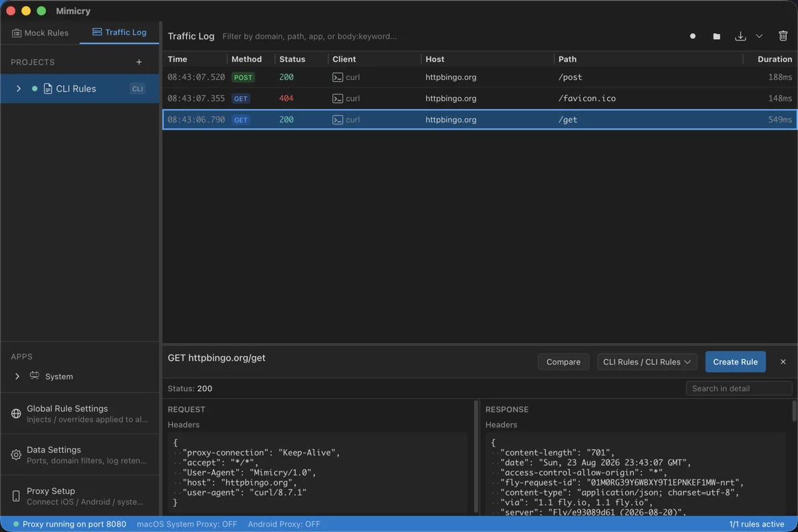
Task: Click the 08:43:07.520 timestamp
Action: point(196,77)
